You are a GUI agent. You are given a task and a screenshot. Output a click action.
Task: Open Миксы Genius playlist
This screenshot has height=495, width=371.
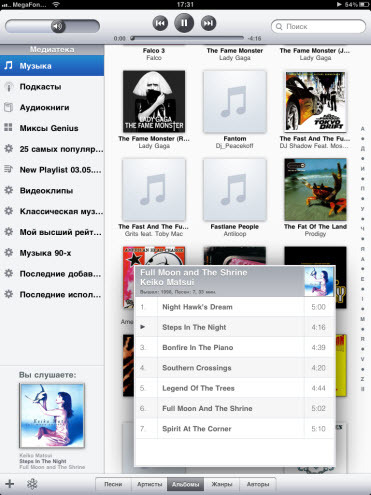click(52, 128)
